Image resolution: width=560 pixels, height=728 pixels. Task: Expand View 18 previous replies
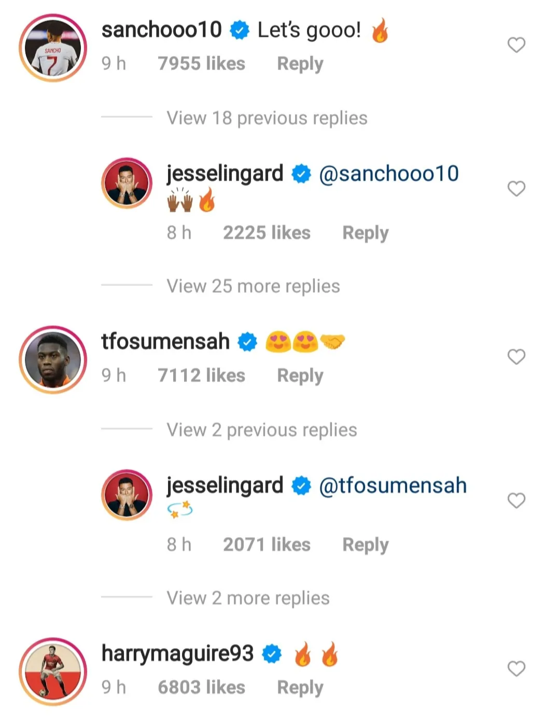pos(267,118)
